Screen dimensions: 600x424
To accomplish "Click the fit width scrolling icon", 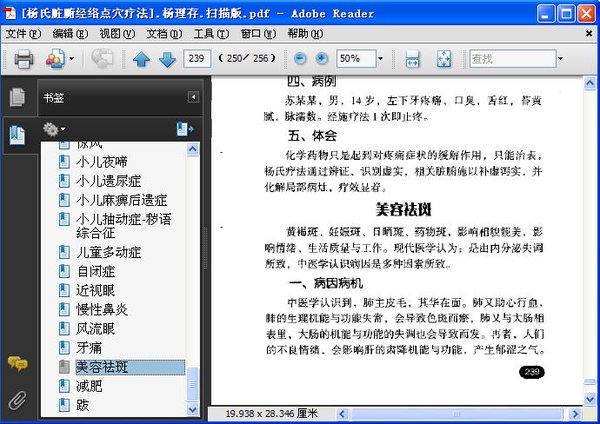I will pos(412,59).
